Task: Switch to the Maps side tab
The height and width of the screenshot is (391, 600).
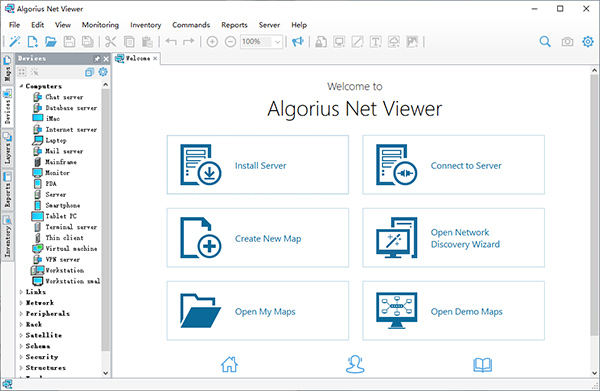Action: (x=7, y=69)
